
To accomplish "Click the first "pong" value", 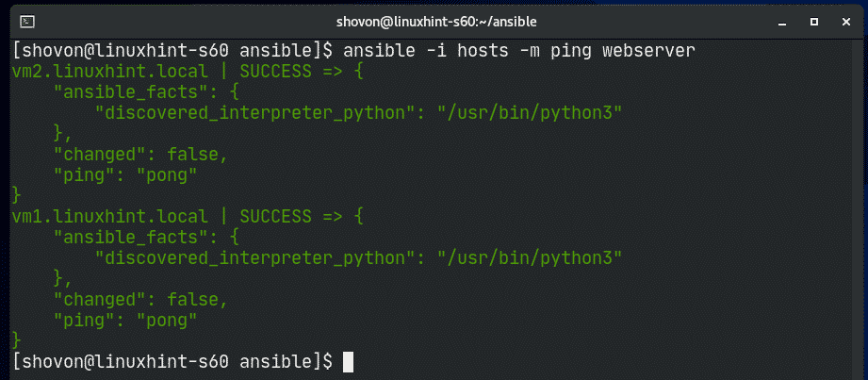I will [x=167, y=175].
